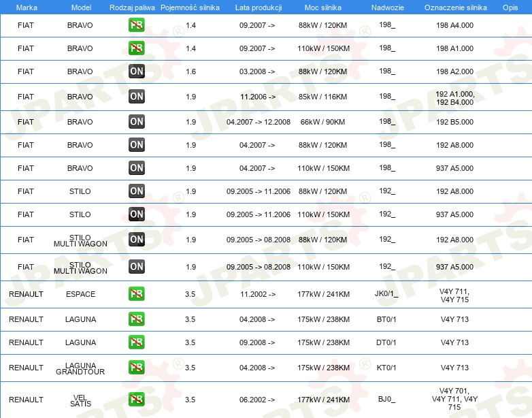Click the JK0/1_ body code
This screenshot has height=418, width=532.
(x=386, y=293)
